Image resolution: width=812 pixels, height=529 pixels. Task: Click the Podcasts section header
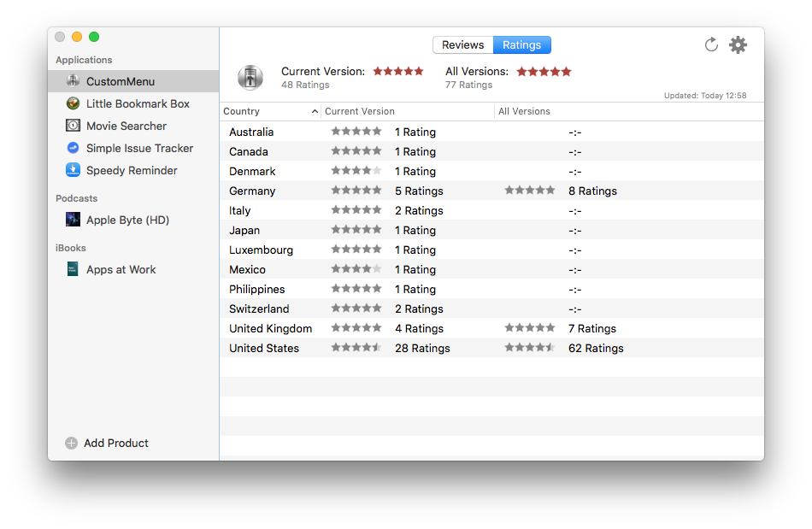[77, 198]
